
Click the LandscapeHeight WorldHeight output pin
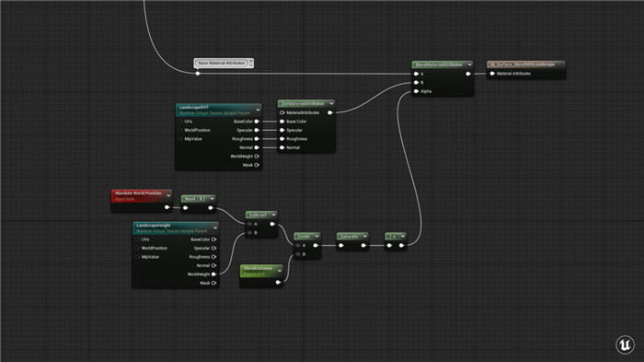click(x=213, y=274)
